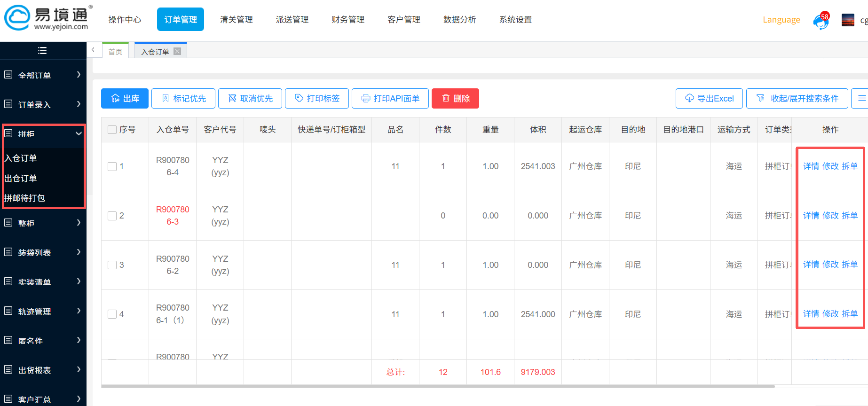Expand the 整柜 menu chevron
This screenshot has width=868, height=406.
point(79,223)
